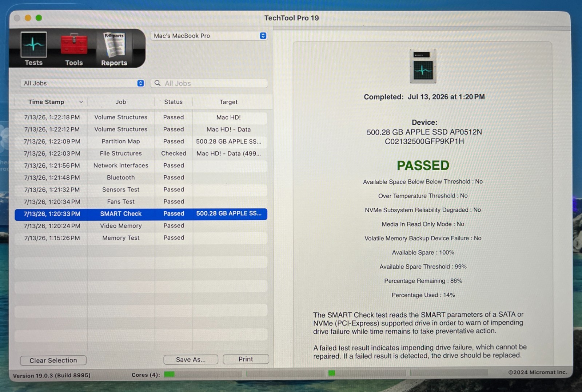Click the yellow minimize window button
The height and width of the screenshot is (392, 582).
(x=28, y=18)
